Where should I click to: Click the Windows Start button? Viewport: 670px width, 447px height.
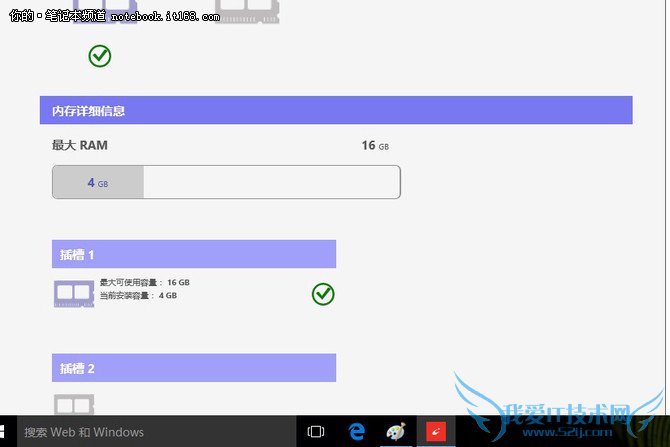click(x=3, y=432)
